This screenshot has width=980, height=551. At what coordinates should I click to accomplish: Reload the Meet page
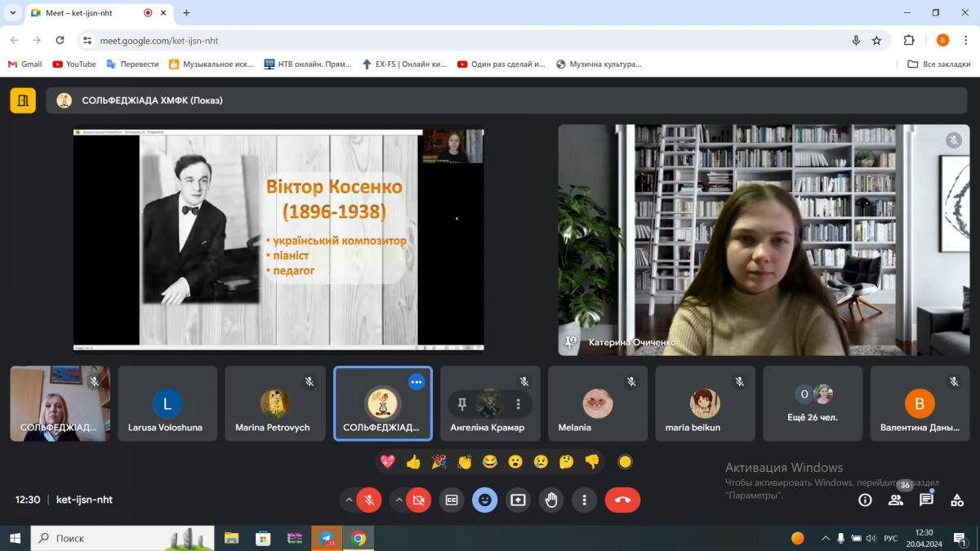(x=60, y=40)
